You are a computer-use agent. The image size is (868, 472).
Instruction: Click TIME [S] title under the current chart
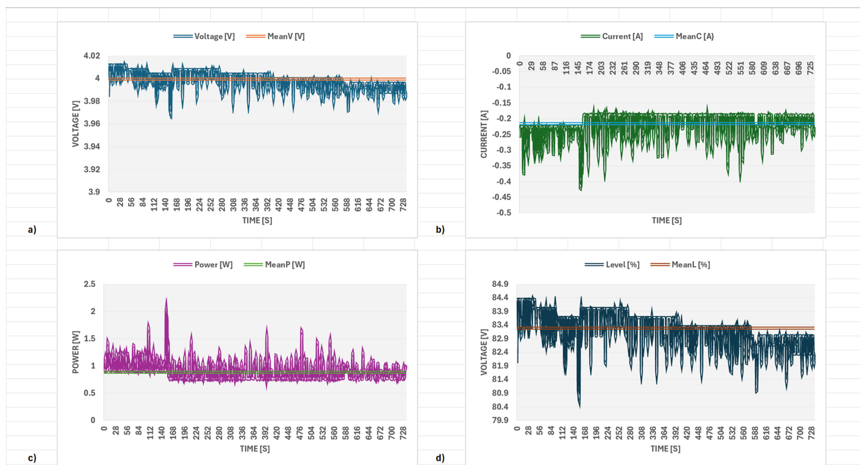666,220
